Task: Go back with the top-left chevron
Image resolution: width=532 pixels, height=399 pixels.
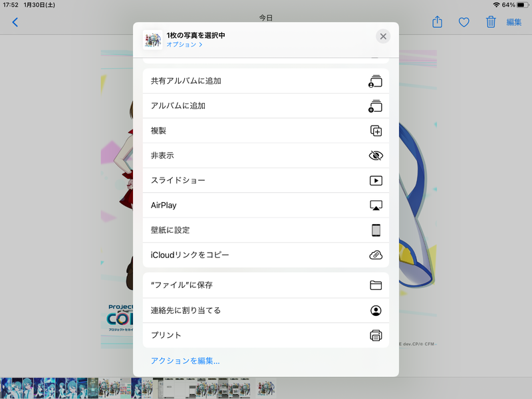Action: click(15, 23)
